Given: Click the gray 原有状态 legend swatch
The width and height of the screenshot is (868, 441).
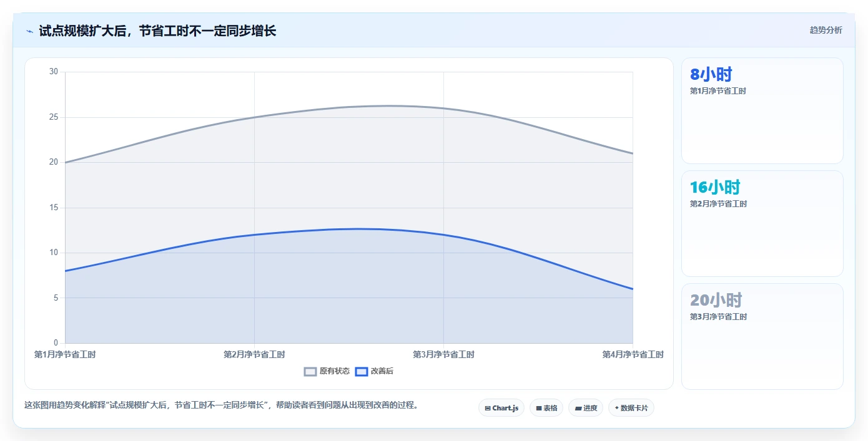Looking at the screenshot, I should (310, 371).
